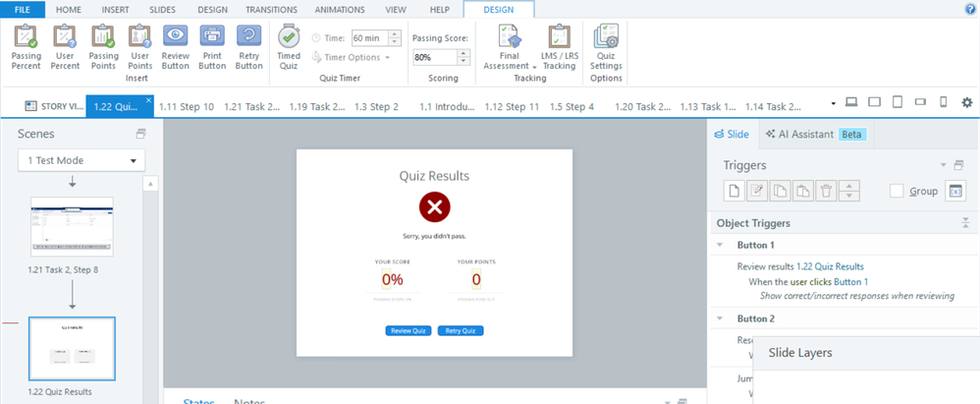Open the 1.11 Step 10 slide tab
The image size is (980, 404).
coord(187,106)
